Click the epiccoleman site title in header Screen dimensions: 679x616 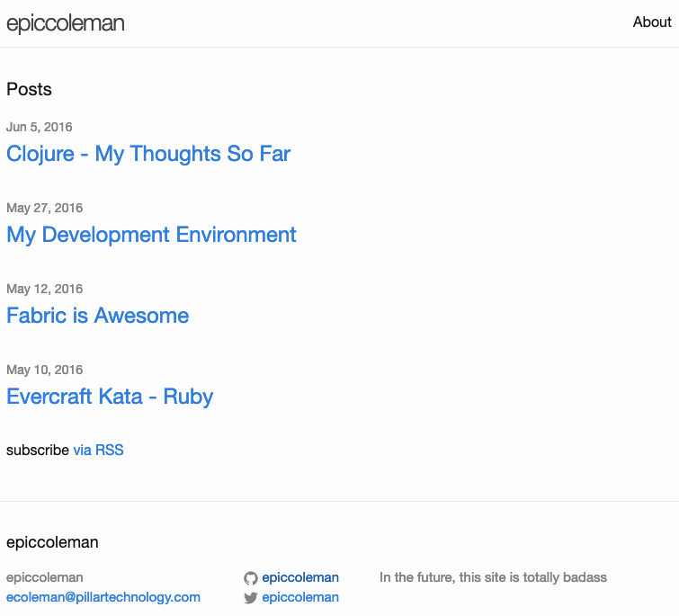coord(66,24)
